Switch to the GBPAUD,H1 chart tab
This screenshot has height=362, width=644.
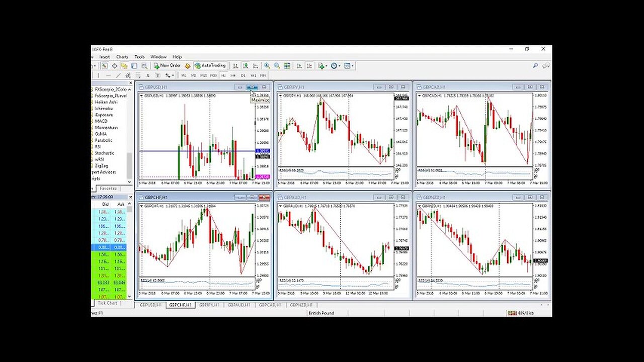(x=239, y=305)
